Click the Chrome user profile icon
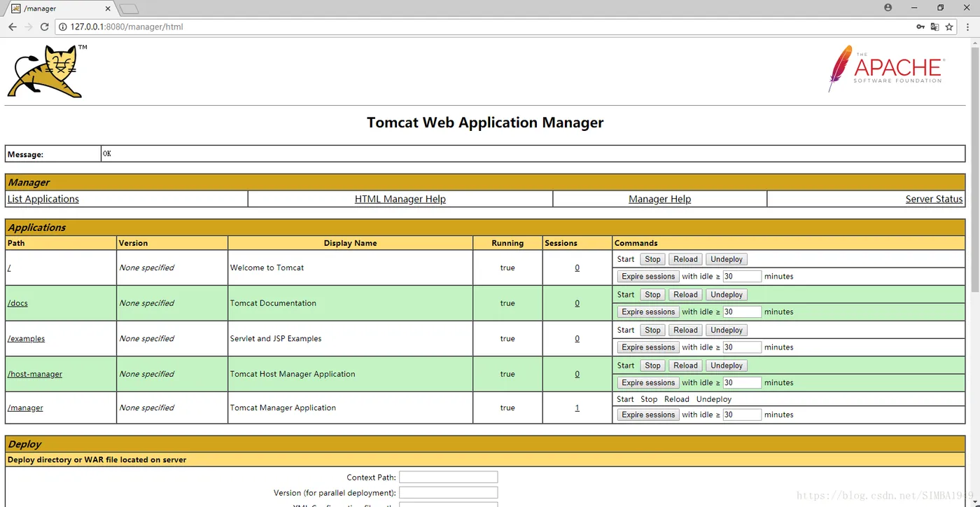Image resolution: width=980 pixels, height=507 pixels. point(888,8)
